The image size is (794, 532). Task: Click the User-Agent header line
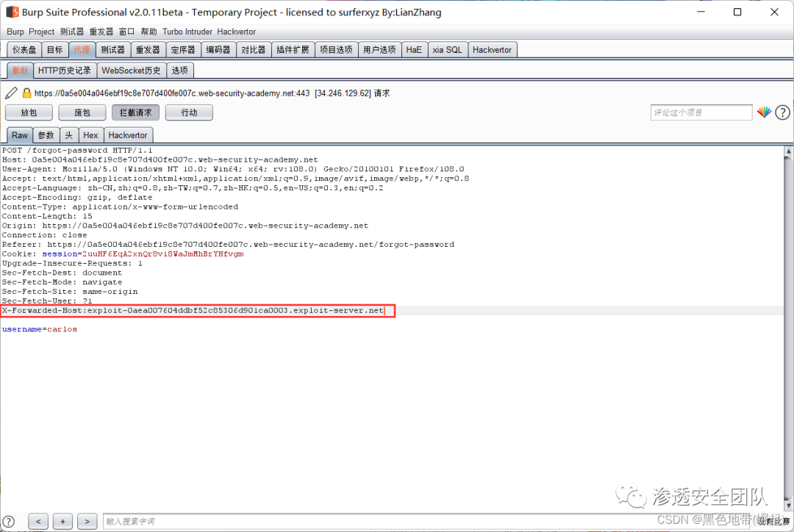(x=233, y=169)
